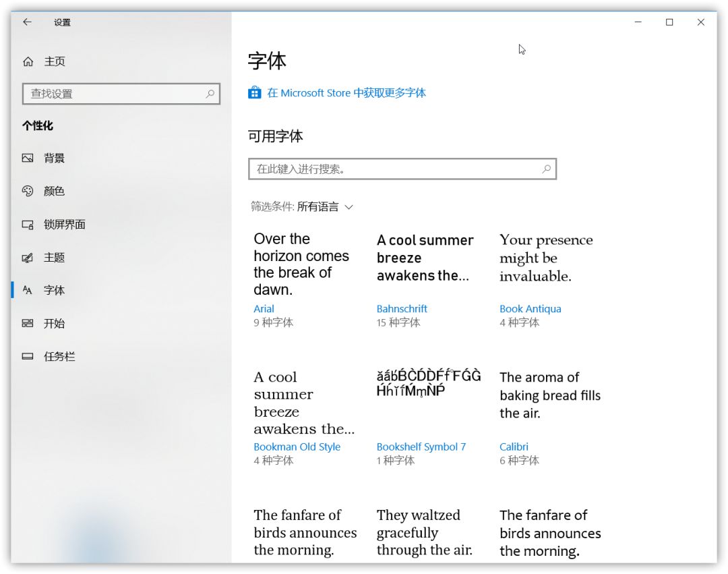Viewport: 728px width, 574px height.
Task: Click the magnifier in 查找设置 box
Action: pos(210,94)
